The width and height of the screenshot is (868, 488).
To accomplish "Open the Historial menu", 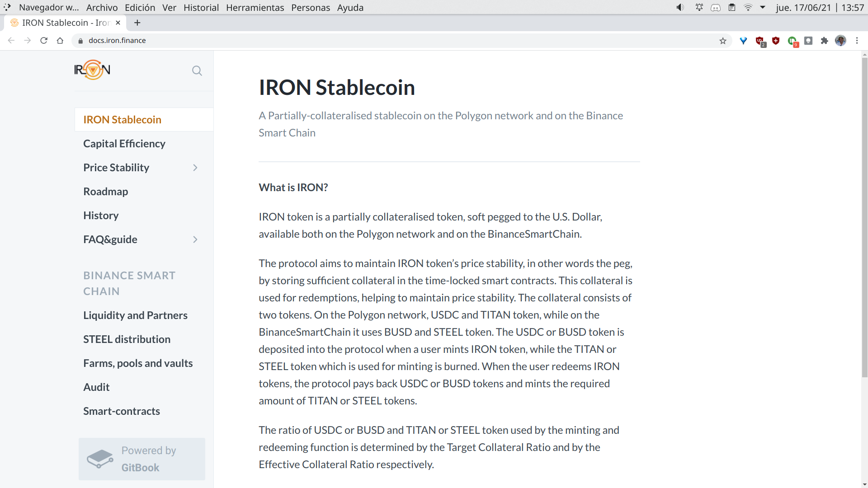I will pos(201,8).
